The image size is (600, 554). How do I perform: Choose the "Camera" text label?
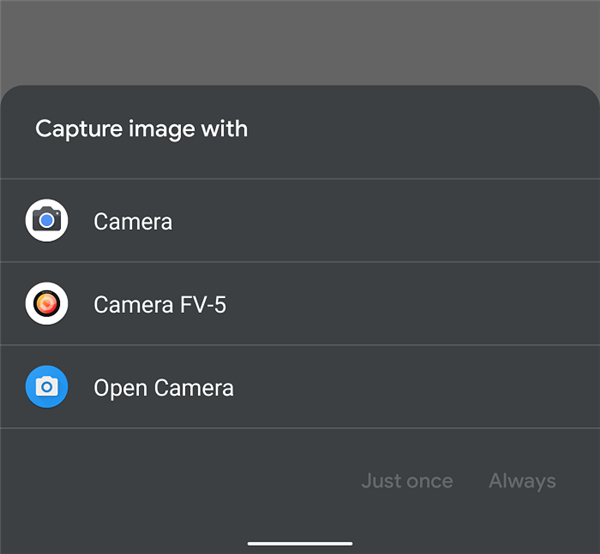click(x=133, y=221)
